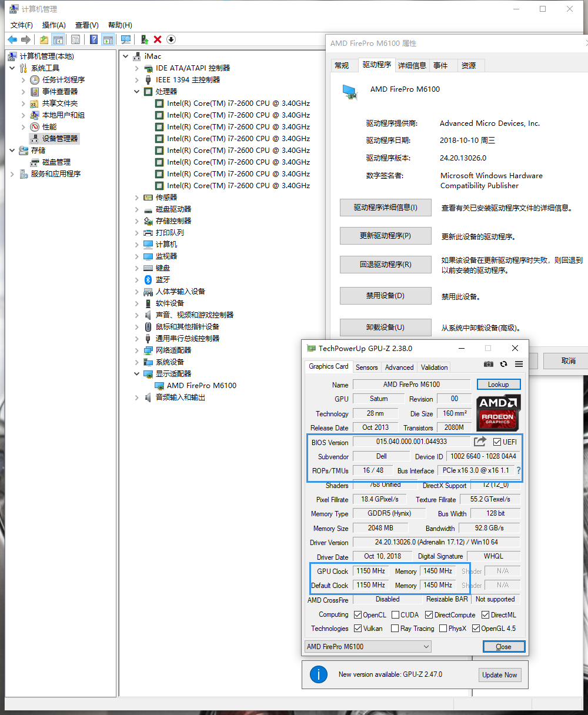The height and width of the screenshot is (715, 588).
Task: Click the 回退驱动程序(R) button
Action: pyautogui.click(x=386, y=265)
